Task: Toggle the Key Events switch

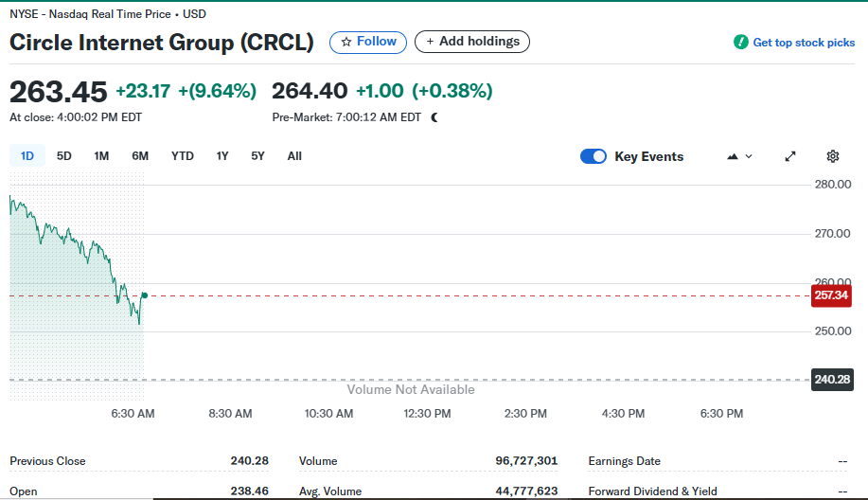Action: click(593, 156)
